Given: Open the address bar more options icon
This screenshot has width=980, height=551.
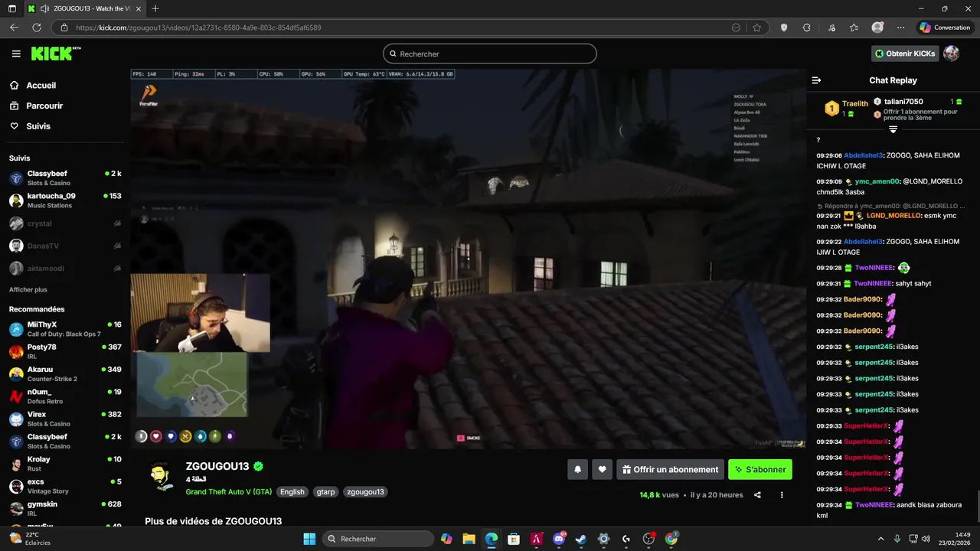Looking at the screenshot, I should (736, 28).
